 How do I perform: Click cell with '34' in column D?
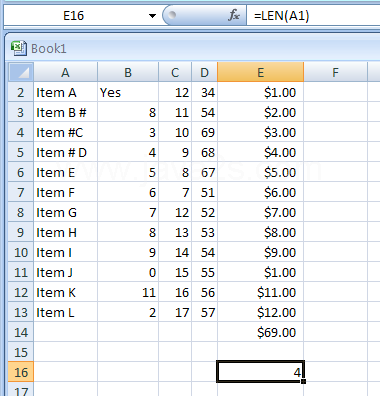(x=205, y=92)
